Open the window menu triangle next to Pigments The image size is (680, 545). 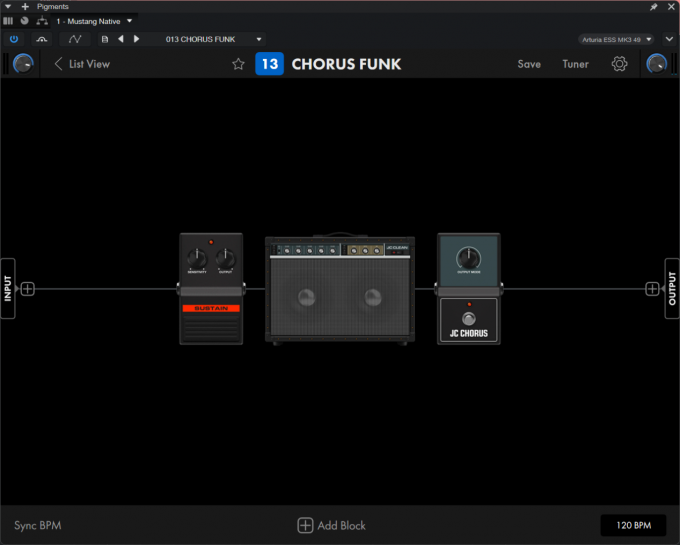tap(8, 7)
